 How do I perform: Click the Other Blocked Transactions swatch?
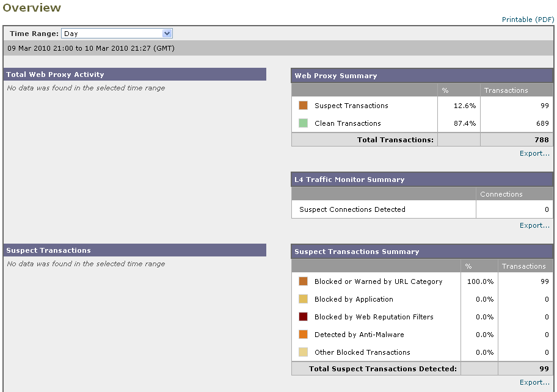[x=303, y=352]
